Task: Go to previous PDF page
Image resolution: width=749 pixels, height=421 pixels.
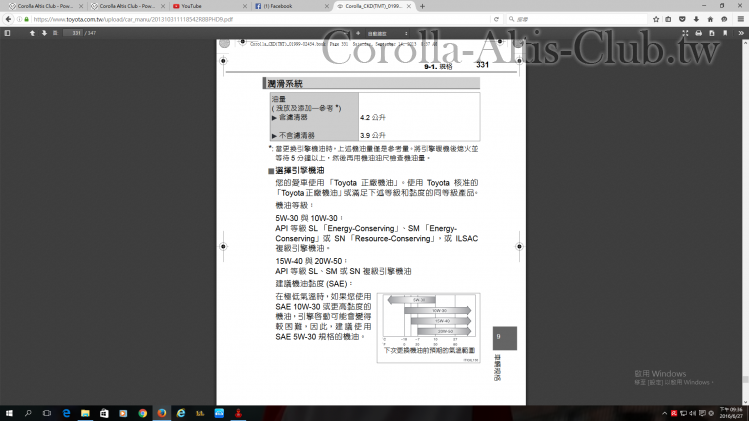Action: point(32,33)
